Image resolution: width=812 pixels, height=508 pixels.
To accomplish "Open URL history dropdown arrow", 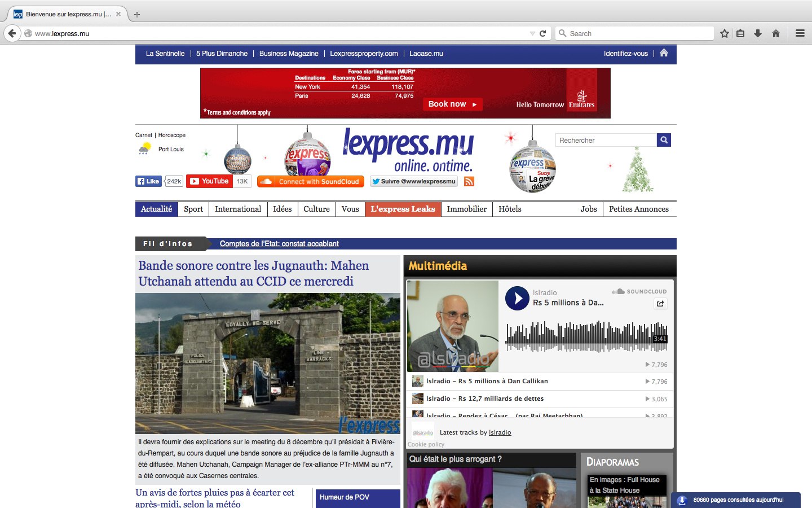I will (532, 33).
